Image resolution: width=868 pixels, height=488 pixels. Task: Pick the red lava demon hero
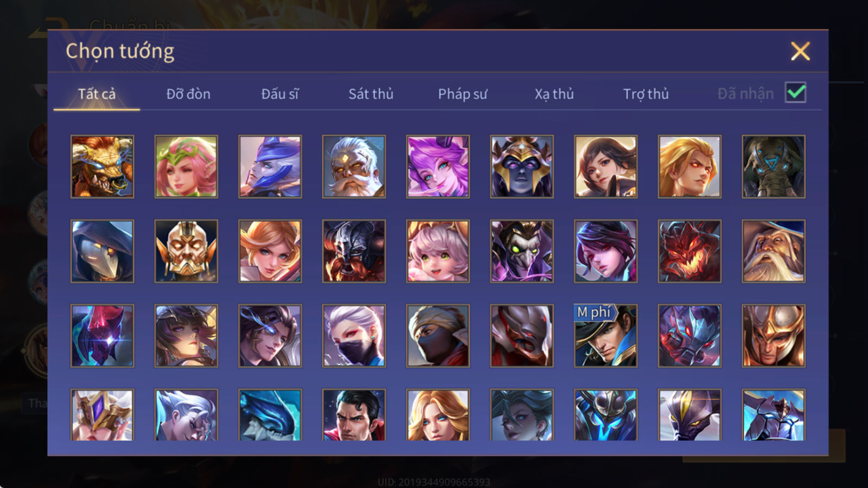pyautogui.click(x=690, y=251)
